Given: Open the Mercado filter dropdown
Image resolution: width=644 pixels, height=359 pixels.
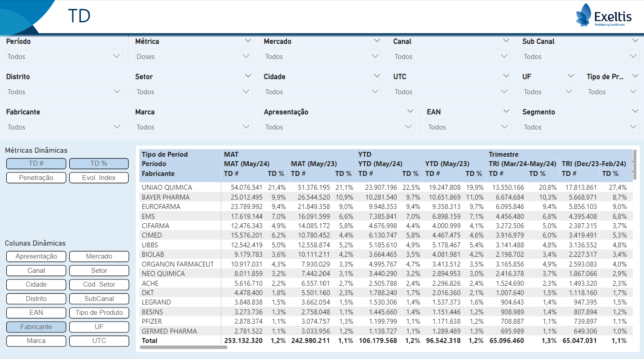Looking at the screenshot, I should [x=322, y=56].
